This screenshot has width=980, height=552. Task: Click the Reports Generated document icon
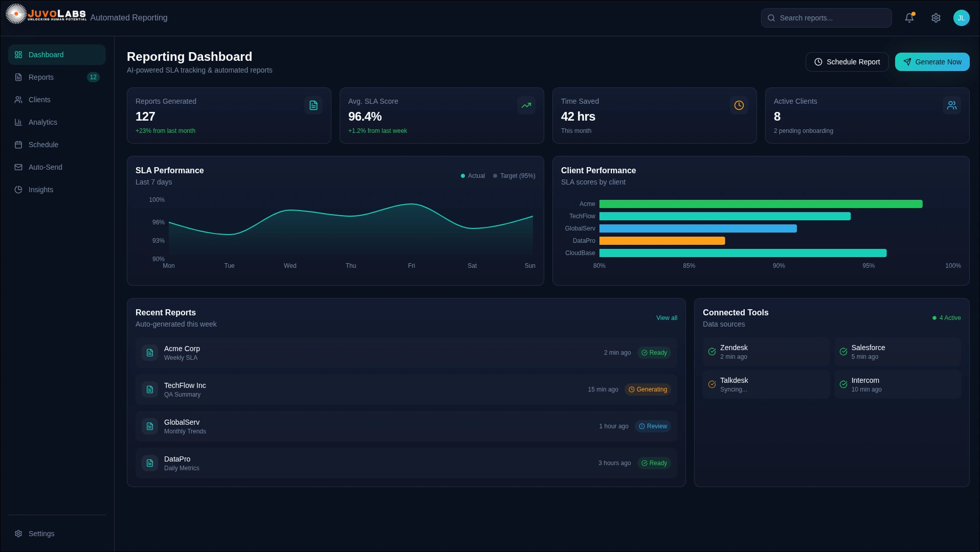313,105
